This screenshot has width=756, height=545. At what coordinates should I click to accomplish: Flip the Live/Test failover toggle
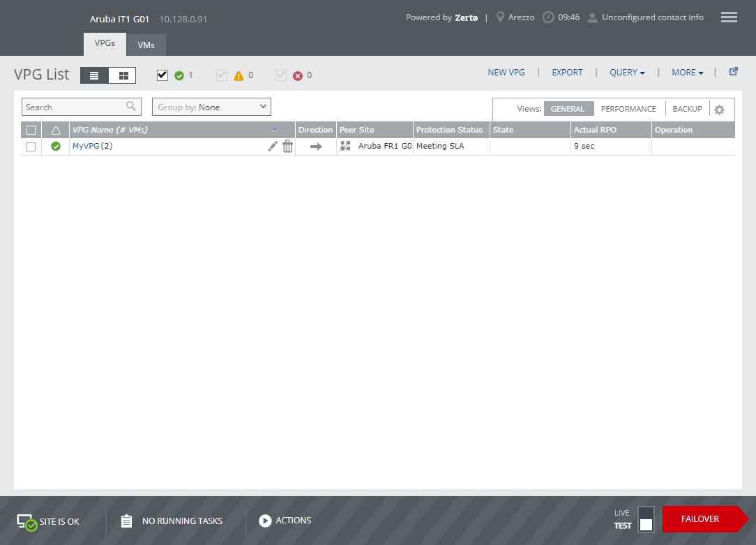[x=646, y=519]
